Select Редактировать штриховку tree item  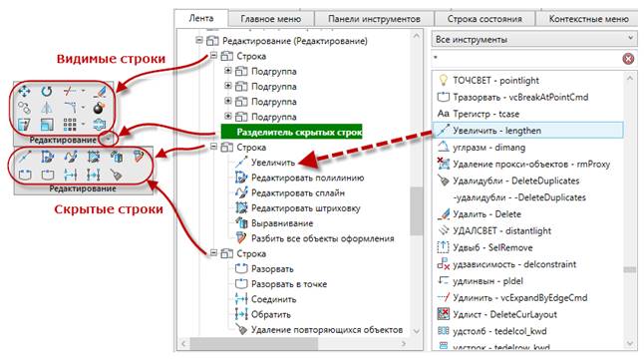point(306,207)
